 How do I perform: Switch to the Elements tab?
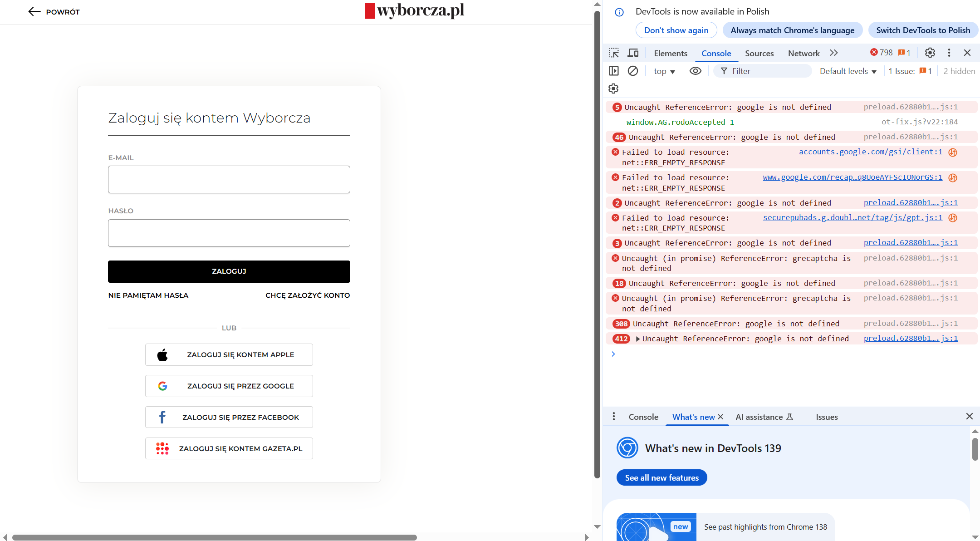tap(671, 54)
